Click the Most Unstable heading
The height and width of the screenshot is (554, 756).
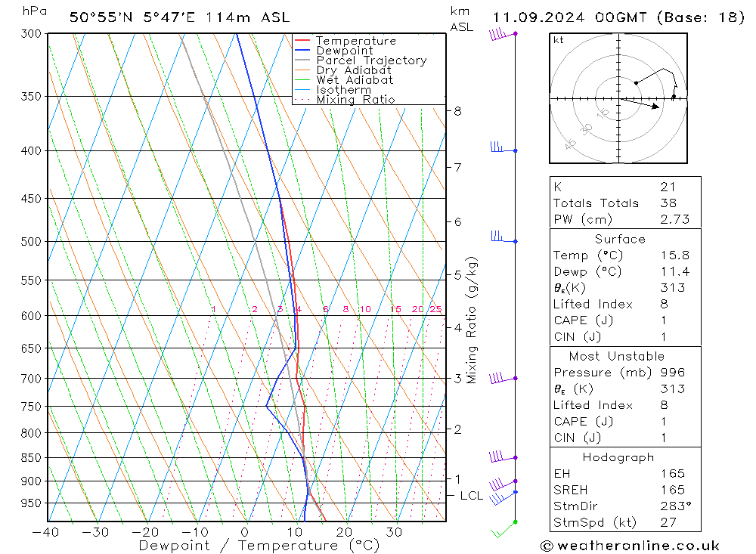click(x=617, y=356)
